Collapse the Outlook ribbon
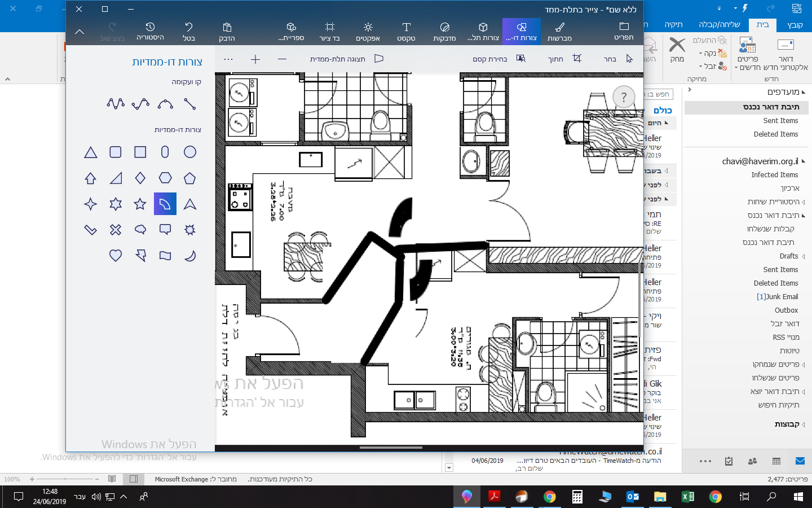The image size is (812, 508). click(x=7, y=79)
